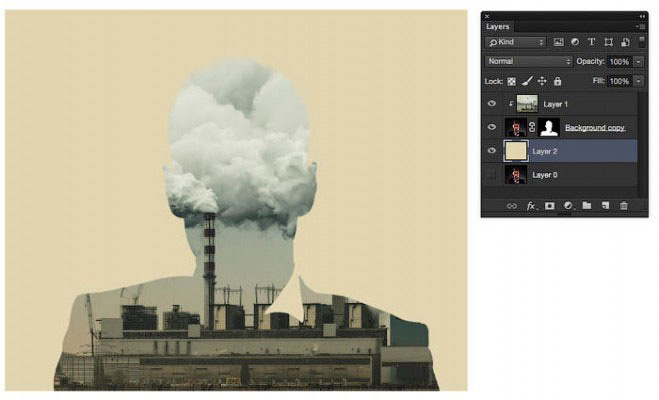659x400 pixels.
Task: Open the Normal blend mode dropdown
Action: [x=529, y=61]
